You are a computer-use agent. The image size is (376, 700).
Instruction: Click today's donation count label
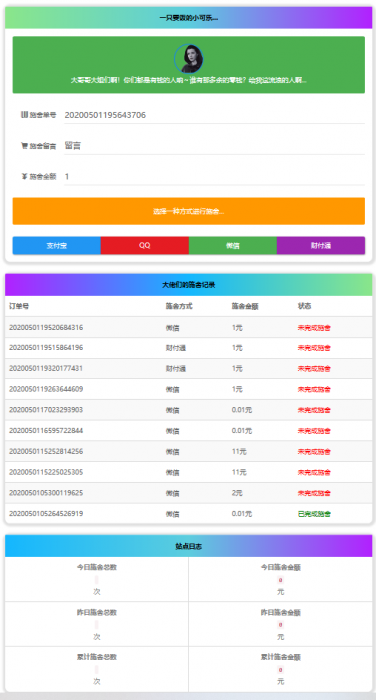[x=97, y=568]
